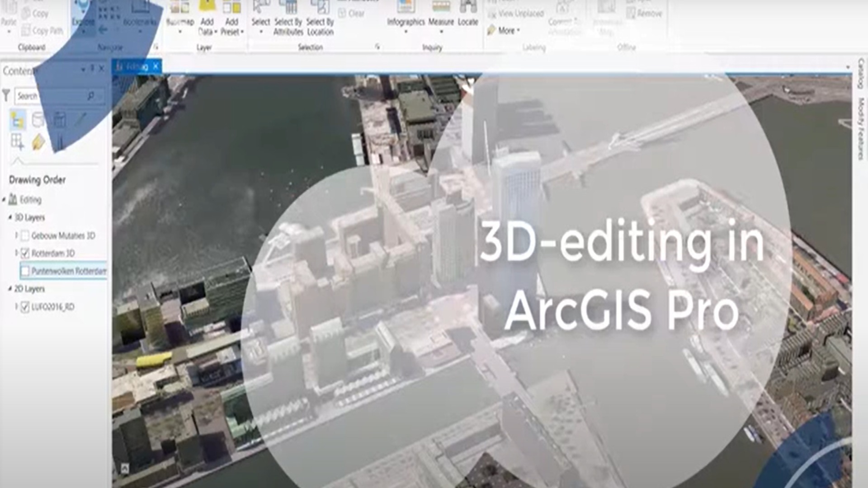Viewport: 868px width, 488px height.
Task: Uncheck the Rotterdam 3D layer checkbox
Action: [x=25, y=253]
